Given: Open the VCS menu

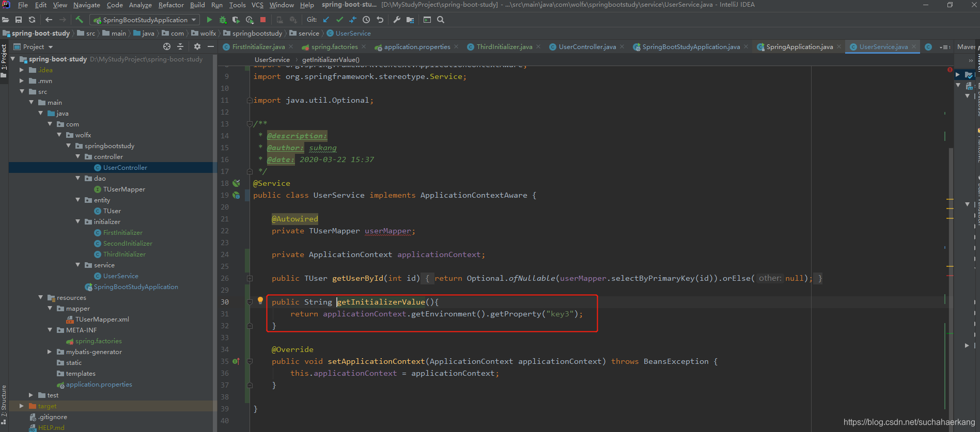Looking at the screenshot, I should click(257, 5).
